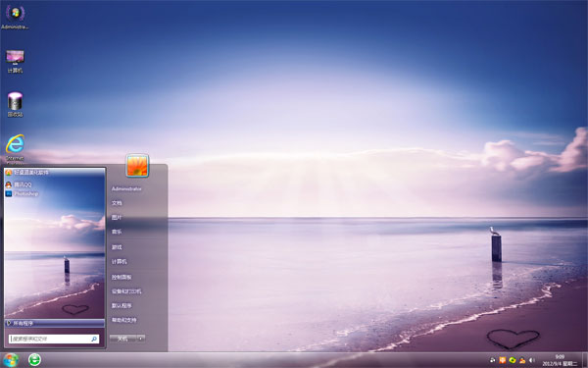
Task: Open the green browser icon on the taskbar
Action: tap(35, 360)
